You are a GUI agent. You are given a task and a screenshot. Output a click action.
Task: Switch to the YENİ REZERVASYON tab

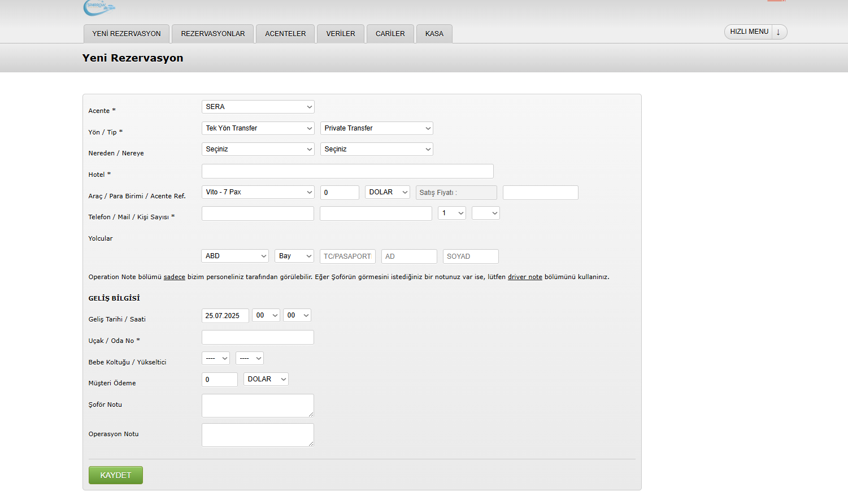[127, 34]
